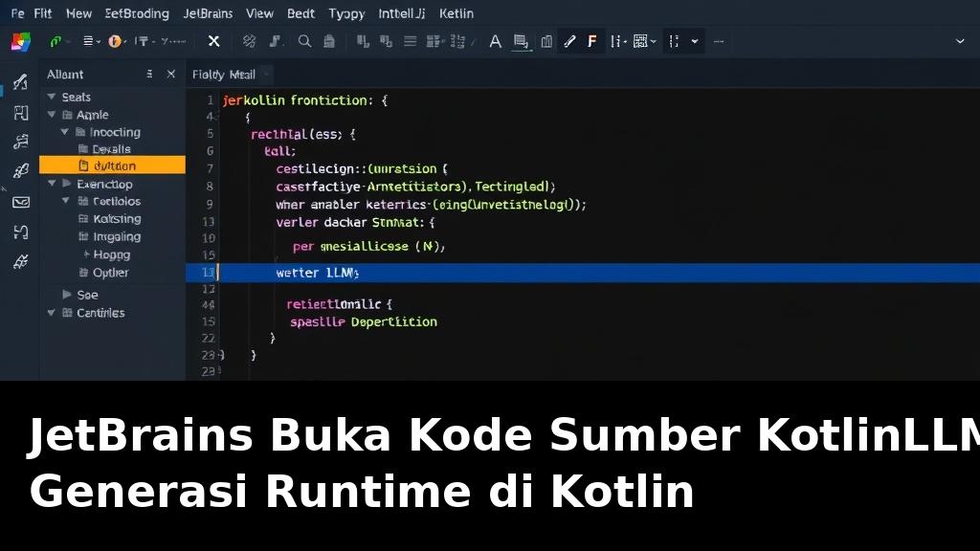Open the dropdown arrow after dotted-bars icon
The image size is (980, 551).
[695, 41]
